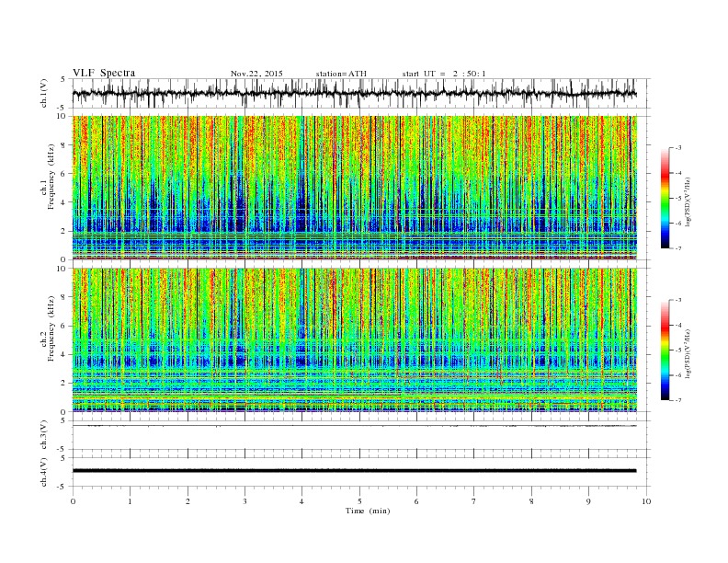Click the '-7' tick on ch.1 colorbar
Viewport: 728px width, 563px height.
pyautogui.click(x=678, y=248)
